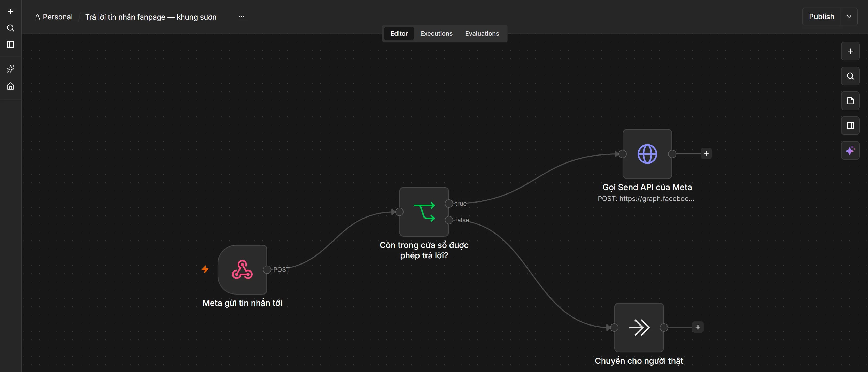The image size is (868, 372).
Task: Click the workflow title to rename it
Action: click(151, 17)
